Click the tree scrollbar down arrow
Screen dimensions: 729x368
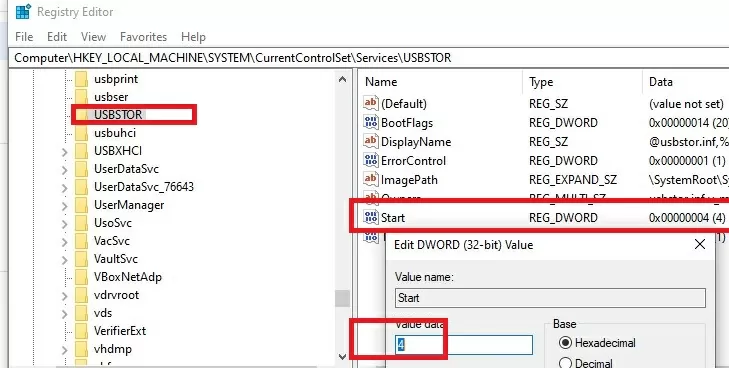(343, 357)
